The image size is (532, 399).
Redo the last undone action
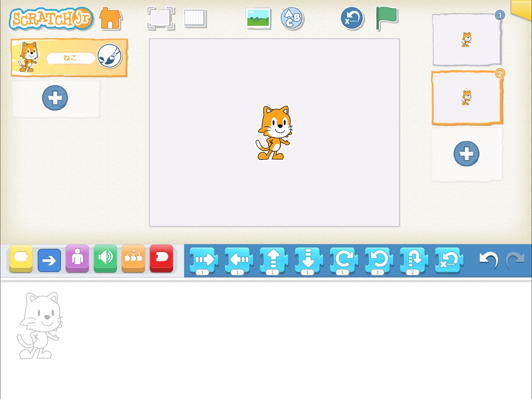tap(515, 260)
